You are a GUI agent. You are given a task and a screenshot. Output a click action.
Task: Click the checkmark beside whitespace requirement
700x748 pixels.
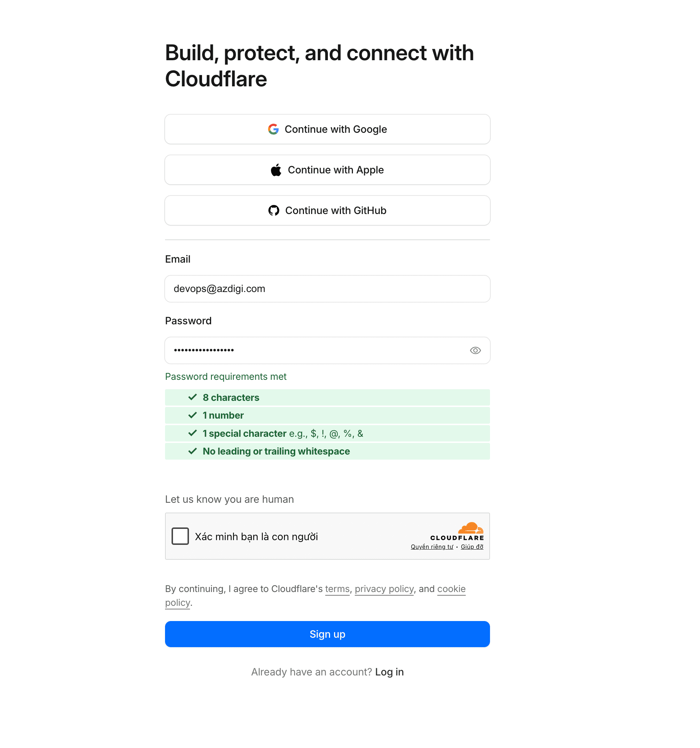(x=192, y=451)
